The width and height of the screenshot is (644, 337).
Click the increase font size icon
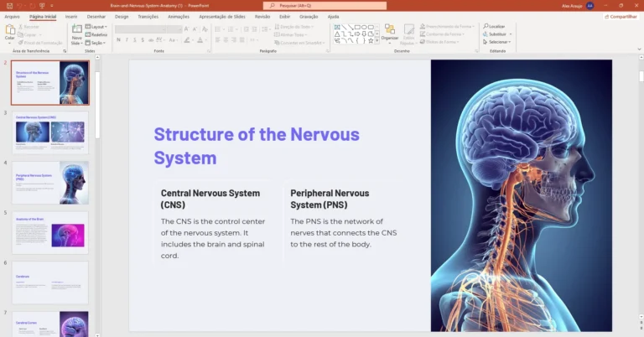pyautogui.click(x=187, y=29)
